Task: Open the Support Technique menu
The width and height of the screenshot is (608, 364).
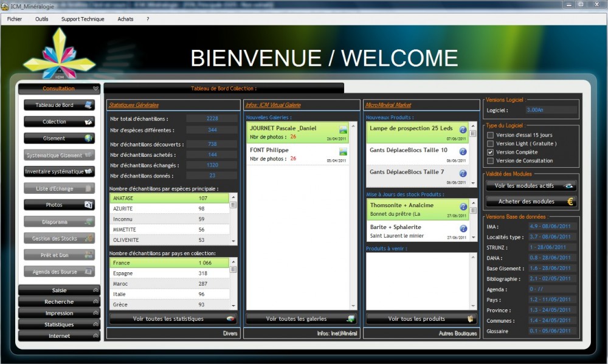Action: (83, 19)
